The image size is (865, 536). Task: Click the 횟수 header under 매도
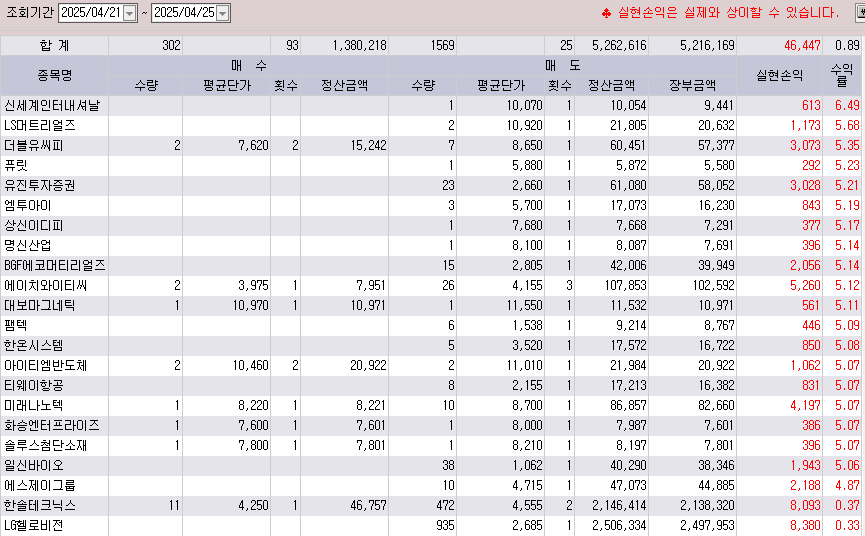tap(559, 85)
